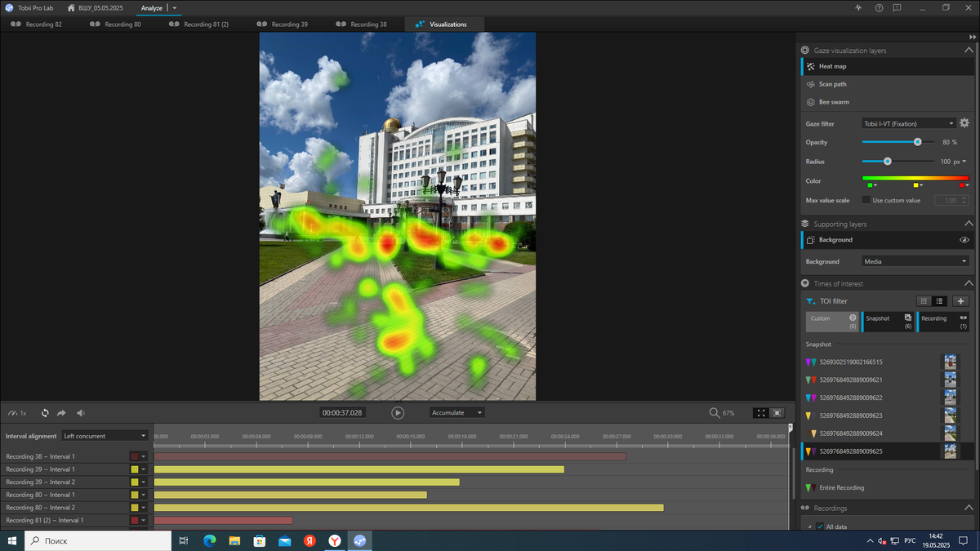This screenshot has width=980, height=551.
Task: Collapse the Recordings section
Action: [969, 509]
